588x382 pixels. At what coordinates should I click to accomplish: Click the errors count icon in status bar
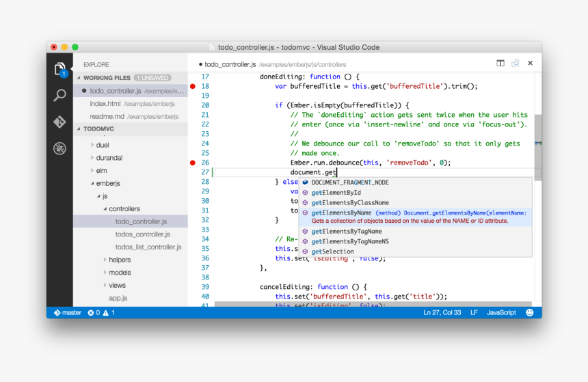click(91, 313)
